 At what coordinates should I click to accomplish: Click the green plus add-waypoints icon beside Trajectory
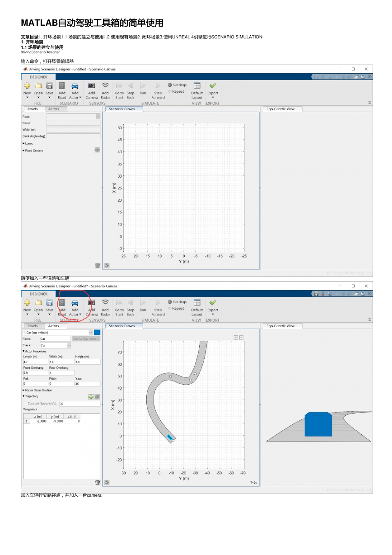click(91, 397)
